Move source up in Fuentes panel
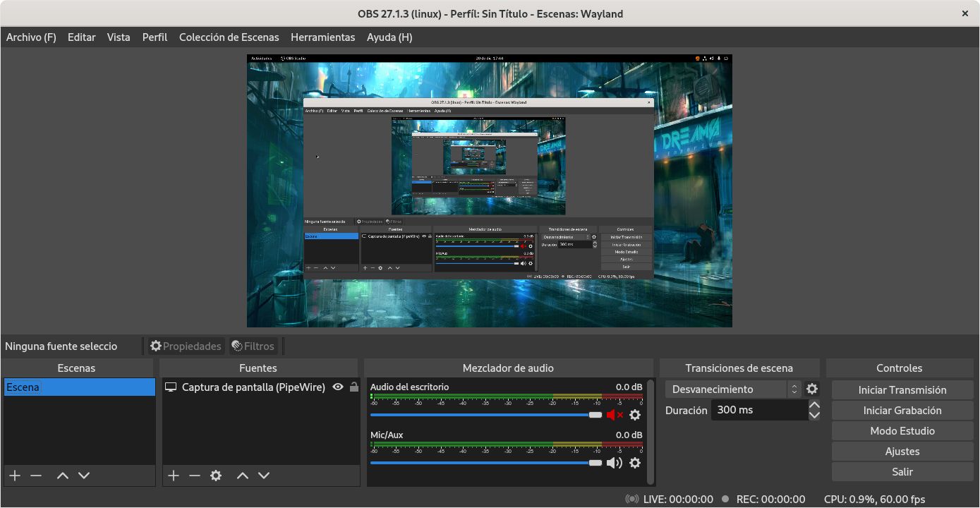The image size is (980, 508). click(243, 476)
